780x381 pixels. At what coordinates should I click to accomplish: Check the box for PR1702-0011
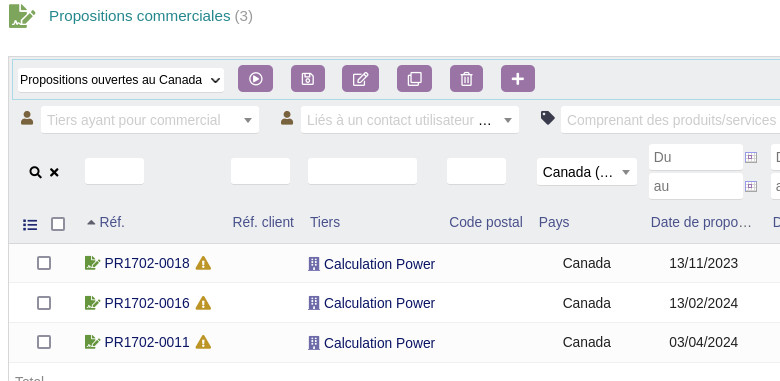44,342
